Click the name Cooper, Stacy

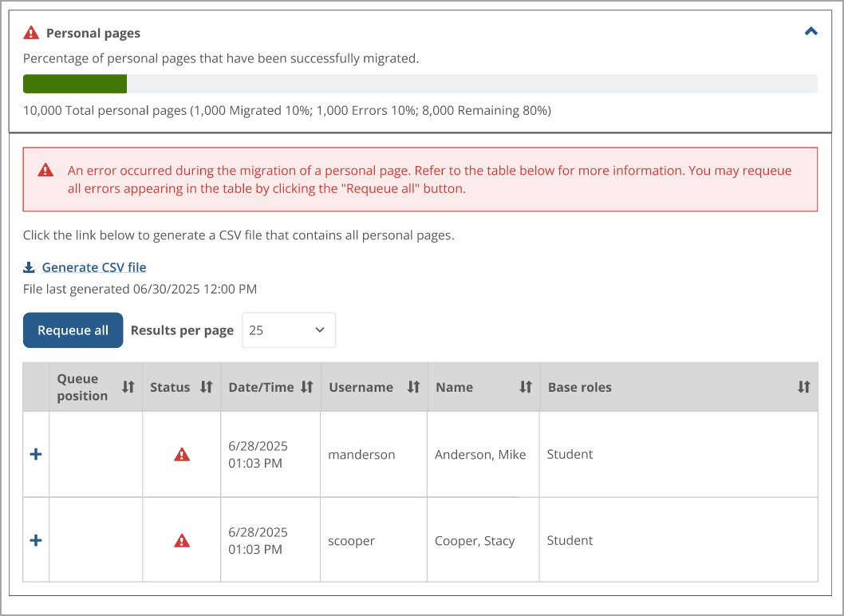[x=475, y=541]
